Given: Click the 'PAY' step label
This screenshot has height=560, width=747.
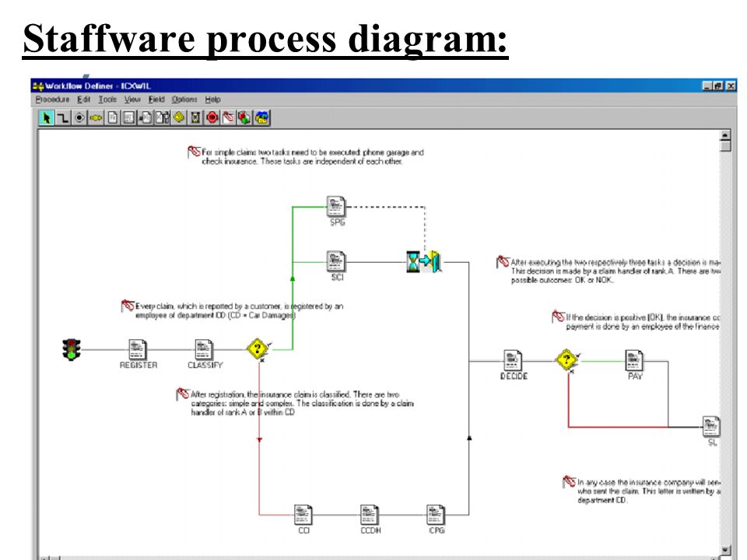Looking at the screenshot, I should (x=635, y=376).
